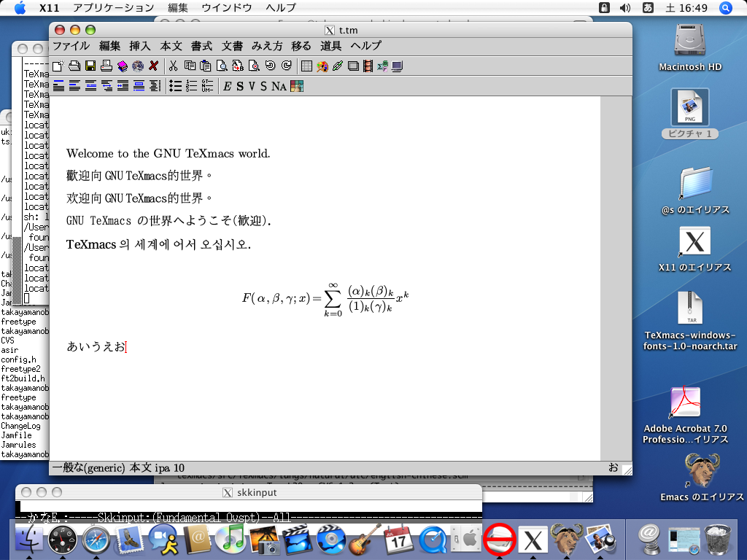Open the stacked books help icon

[123, 66]
